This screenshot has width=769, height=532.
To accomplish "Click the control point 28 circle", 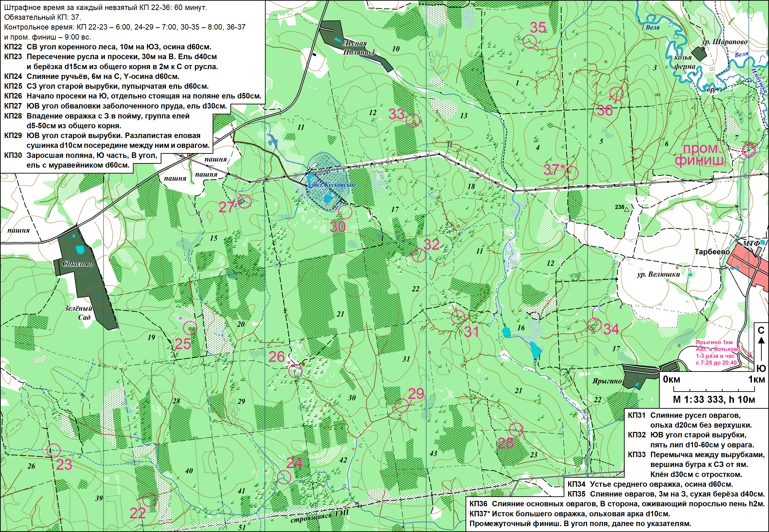I will (516, 429).
